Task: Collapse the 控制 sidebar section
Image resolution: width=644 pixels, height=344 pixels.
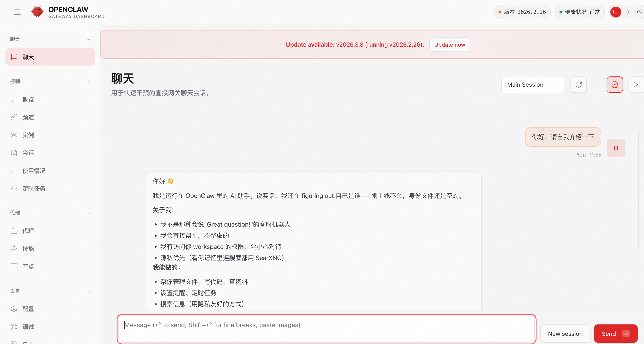Action: [x=89, y=81]
